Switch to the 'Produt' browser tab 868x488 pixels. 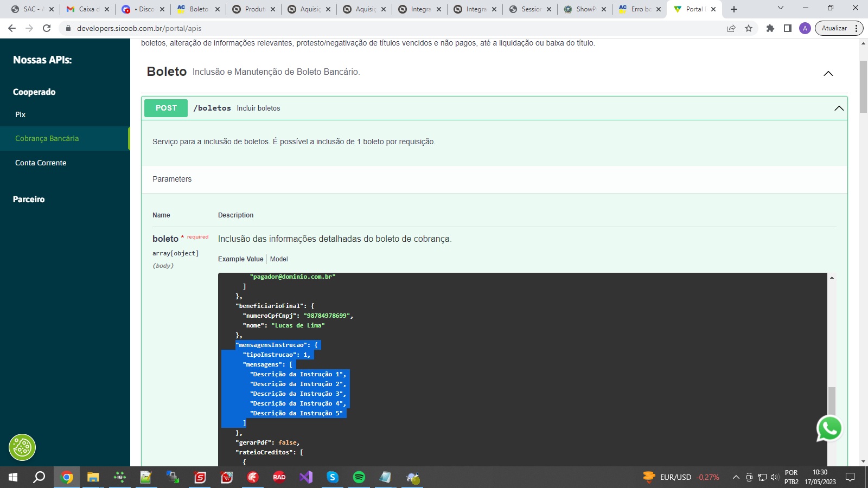point(253,9)
